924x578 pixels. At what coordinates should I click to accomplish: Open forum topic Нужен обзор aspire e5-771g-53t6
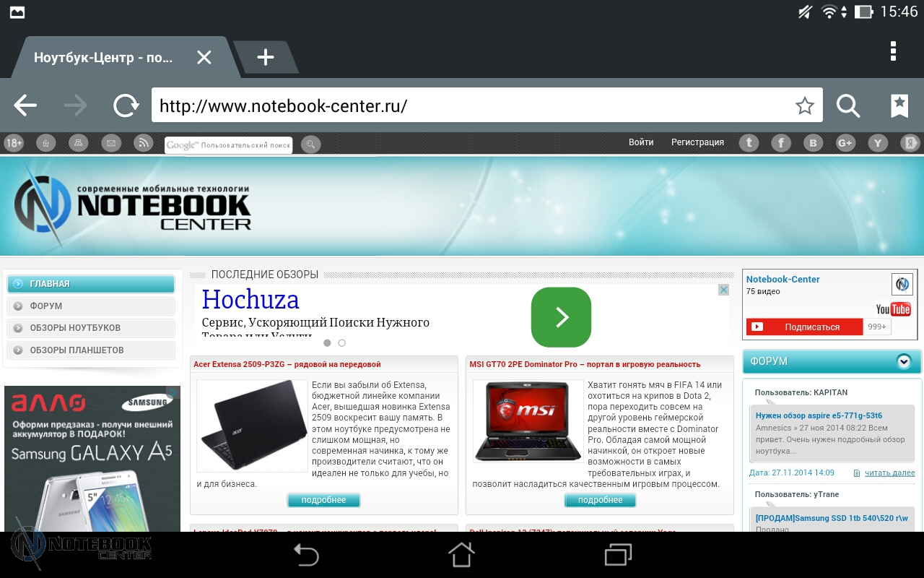click(x=819, y=415)
